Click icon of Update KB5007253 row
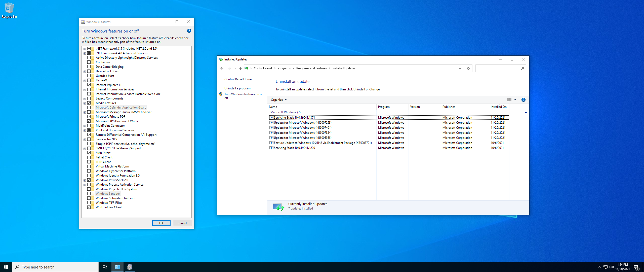The width and height of the screenshot is (644, 272). [271, 123]
